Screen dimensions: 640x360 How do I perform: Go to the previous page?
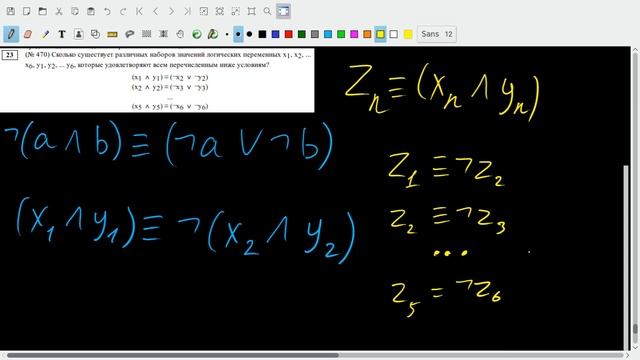(155, 11)
